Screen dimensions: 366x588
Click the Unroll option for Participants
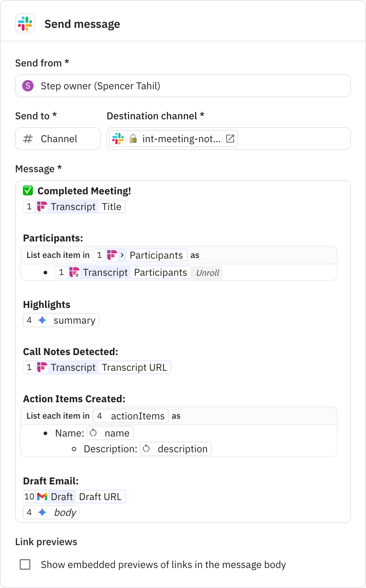point(207,273)
